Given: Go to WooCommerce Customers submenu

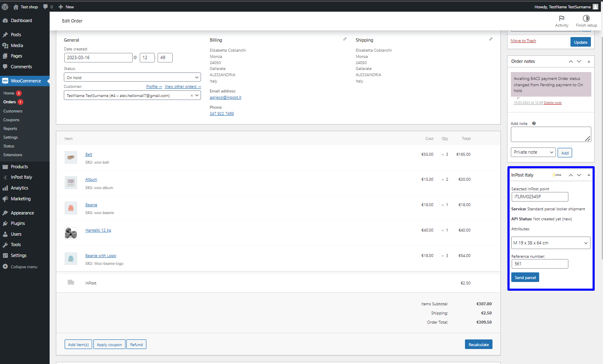Looking at the screenshot, I should 13,111.
